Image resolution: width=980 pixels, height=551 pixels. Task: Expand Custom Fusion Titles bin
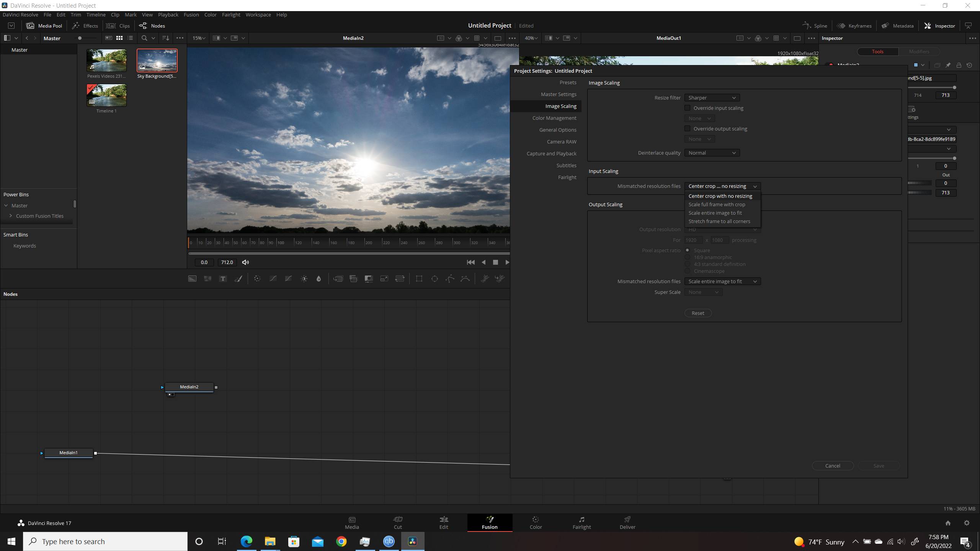coord(11,216)
